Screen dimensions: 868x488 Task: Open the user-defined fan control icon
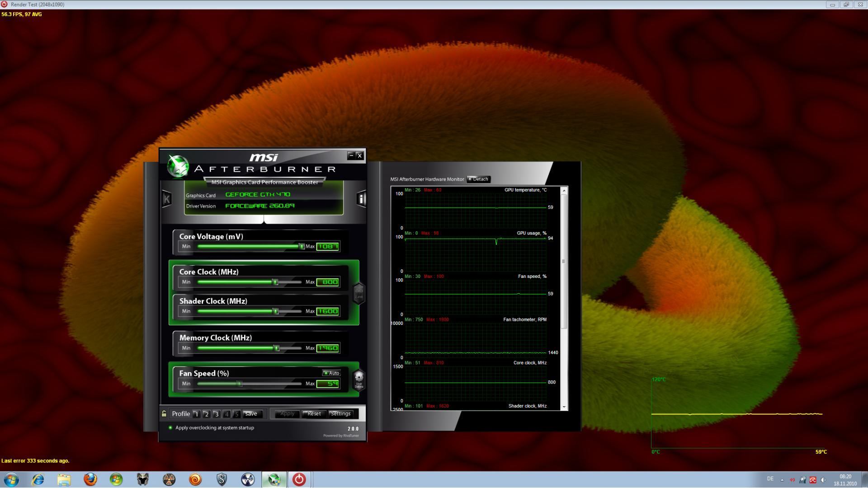(359, 380)
